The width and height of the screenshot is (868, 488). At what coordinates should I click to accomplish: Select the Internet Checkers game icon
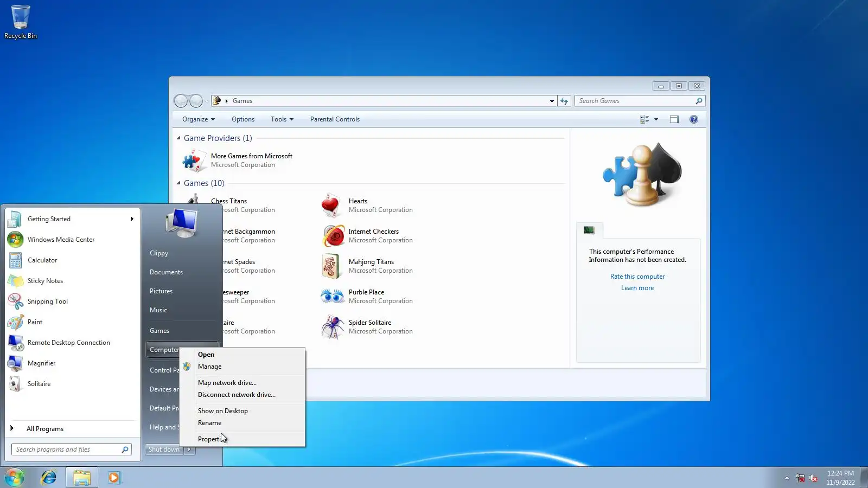pos(332,236)
